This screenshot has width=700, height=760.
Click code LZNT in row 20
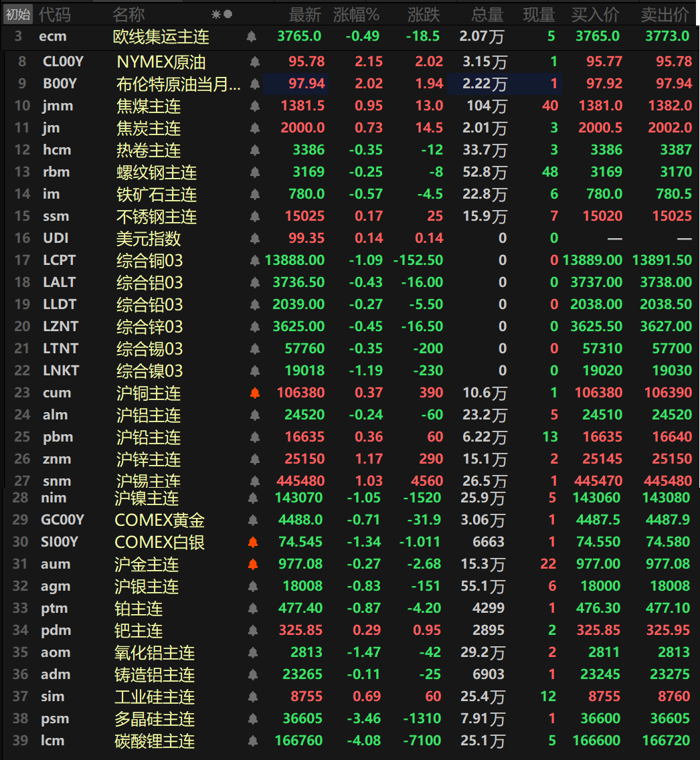[61, 326]
